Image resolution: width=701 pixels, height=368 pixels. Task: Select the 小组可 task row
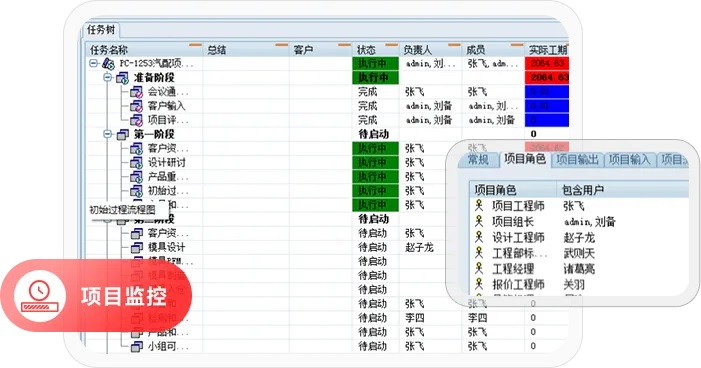327,346
